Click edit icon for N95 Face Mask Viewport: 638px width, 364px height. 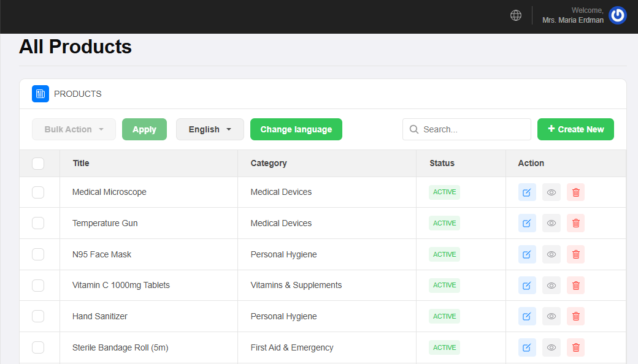click(527, 254)
